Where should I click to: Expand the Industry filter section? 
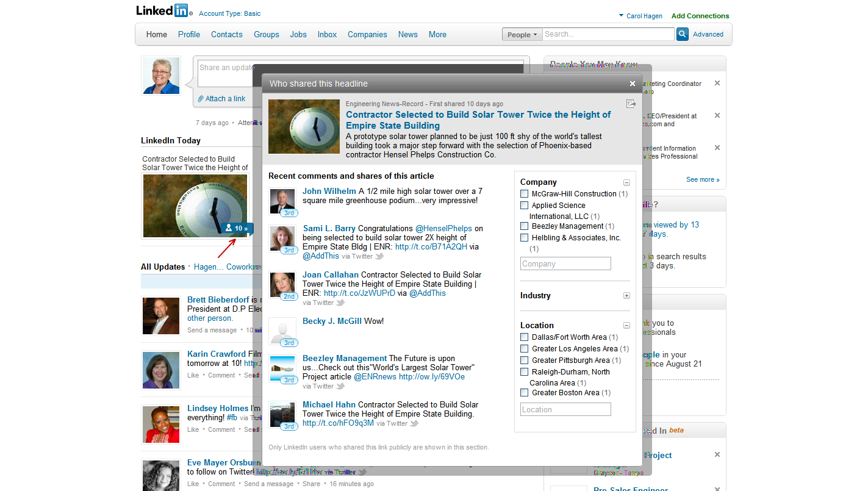click(x=626, y=296)
